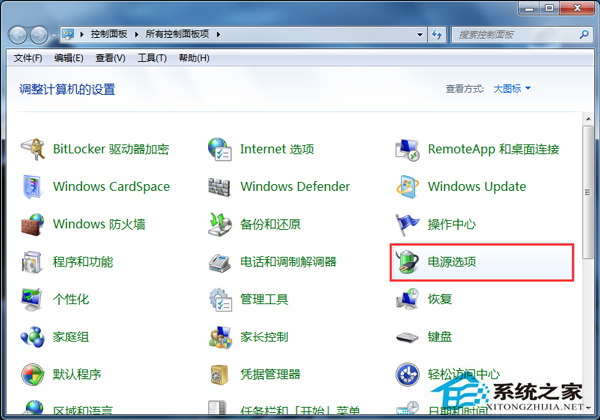
Task: Expand the arrow after 控制面板 breadcrumb
Action: pyautogui.click(x=137, y=34)
